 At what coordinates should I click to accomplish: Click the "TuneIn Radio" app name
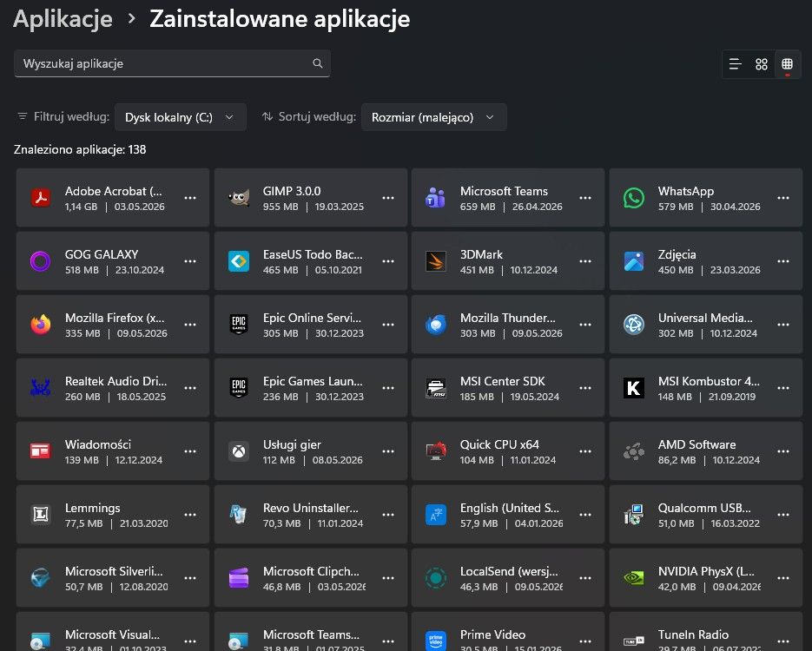tap(693, 635)
